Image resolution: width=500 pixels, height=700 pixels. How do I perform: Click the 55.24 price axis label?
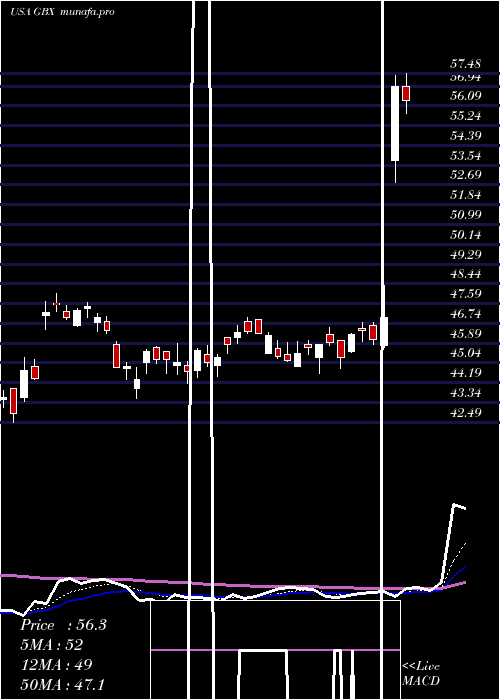(x=466, y=116)
